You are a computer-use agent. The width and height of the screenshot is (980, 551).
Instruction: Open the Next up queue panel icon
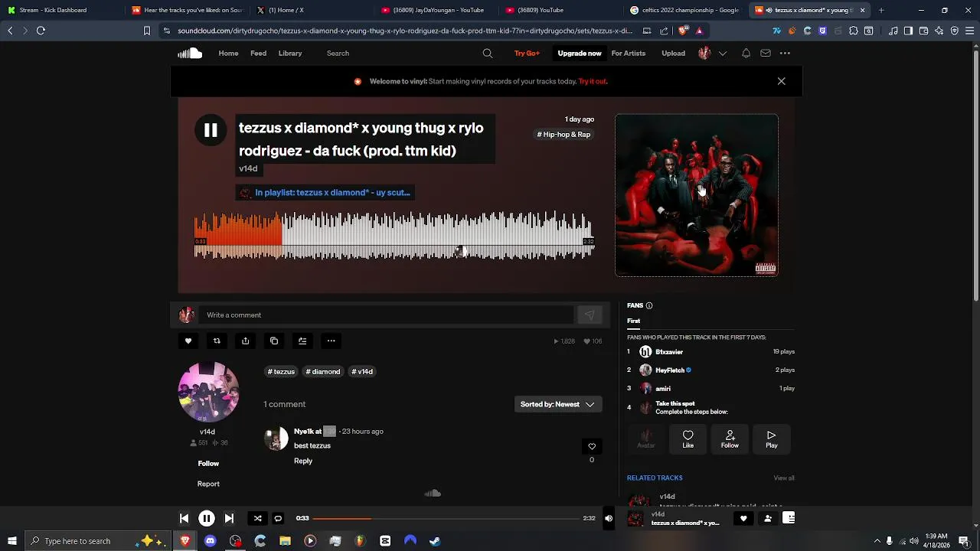click(789, 518)
